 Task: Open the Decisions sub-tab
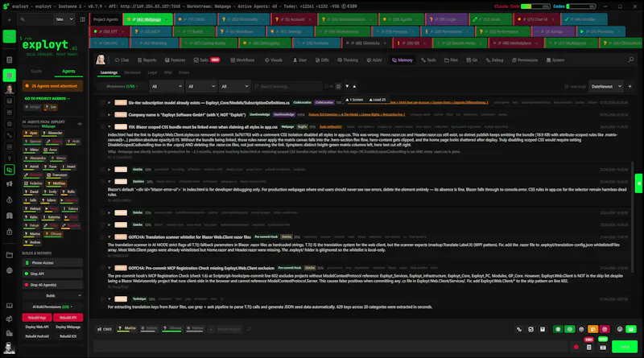point(132,72)
